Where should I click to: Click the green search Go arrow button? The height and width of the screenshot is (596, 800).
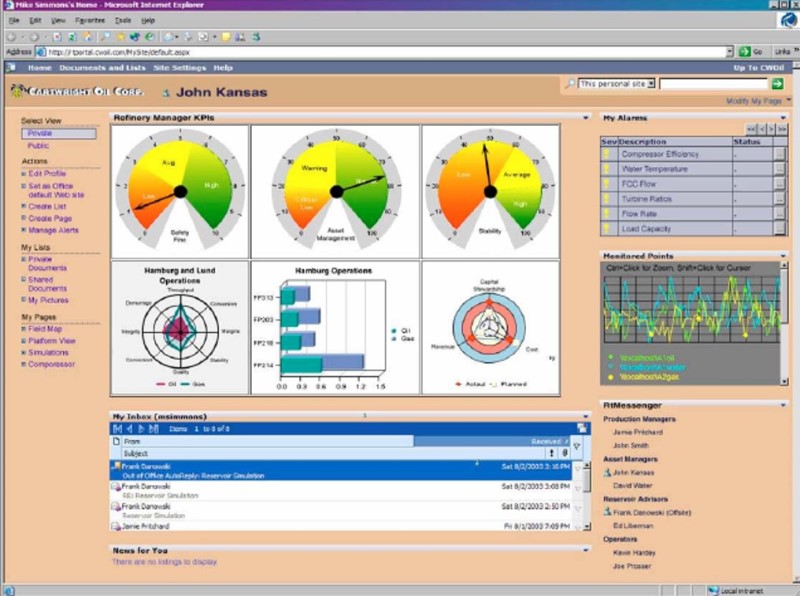(x=777, y=85)
